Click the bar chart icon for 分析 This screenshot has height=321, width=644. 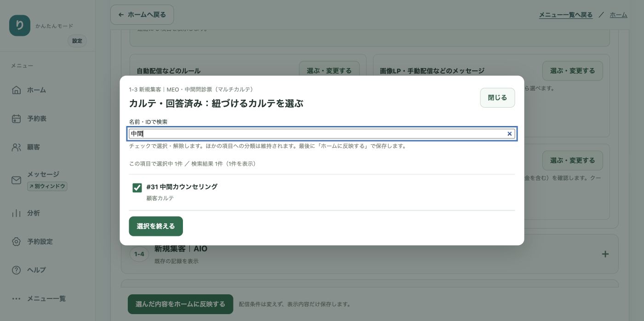[16, 213]
